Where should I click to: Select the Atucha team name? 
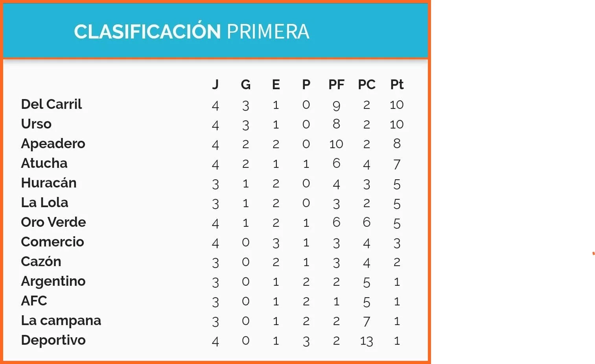click(44, 163)
